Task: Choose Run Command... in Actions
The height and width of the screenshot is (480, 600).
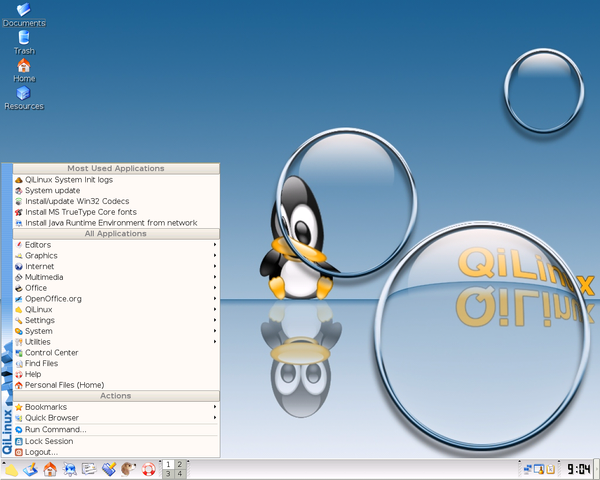Action: (116, 429)
